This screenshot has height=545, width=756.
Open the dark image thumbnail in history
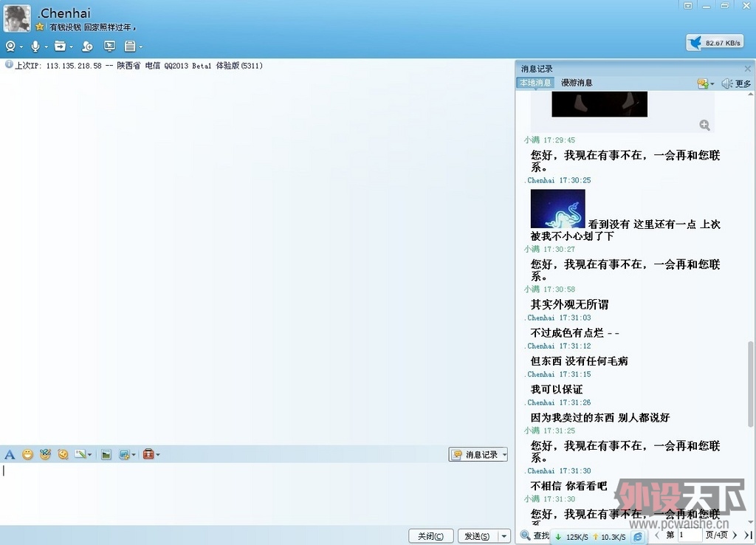pyautogui.click(x=599, y=104)
